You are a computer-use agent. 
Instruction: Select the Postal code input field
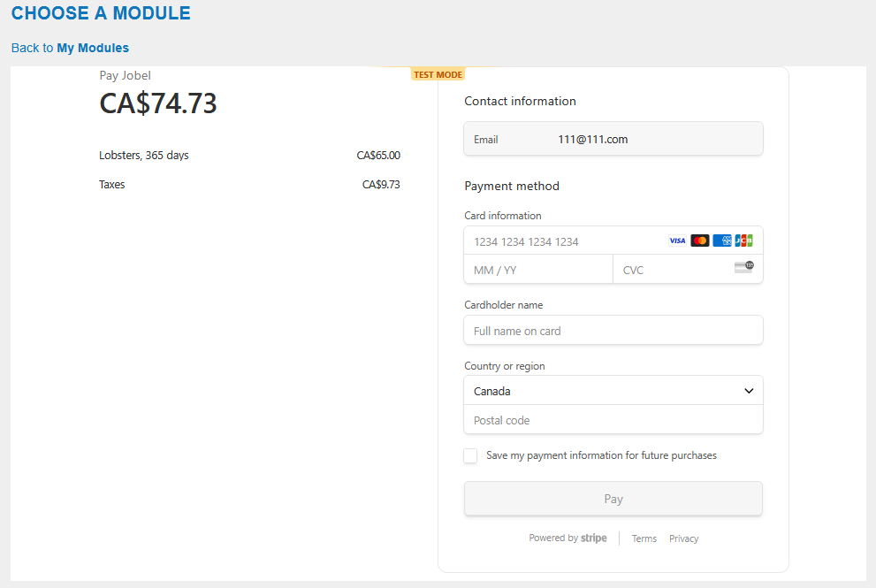pyautogui.click(x=613, y=419)
